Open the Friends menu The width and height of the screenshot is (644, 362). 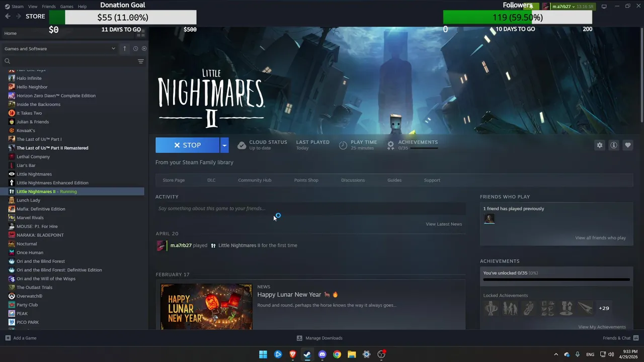(49, 7)
